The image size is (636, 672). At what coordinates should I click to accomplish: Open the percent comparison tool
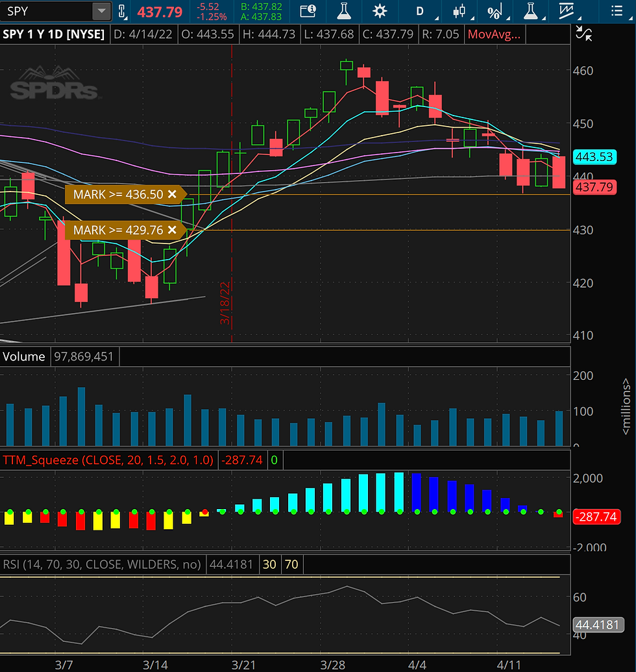pos(495,12)
